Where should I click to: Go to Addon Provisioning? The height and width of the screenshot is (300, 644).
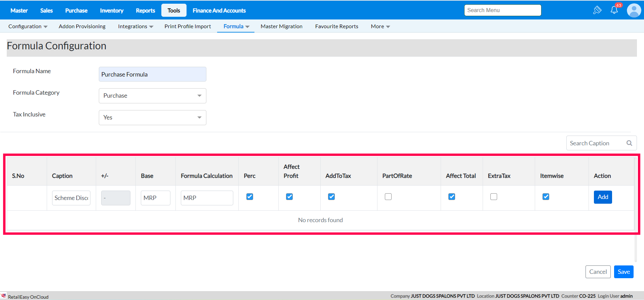coord(82,26)
